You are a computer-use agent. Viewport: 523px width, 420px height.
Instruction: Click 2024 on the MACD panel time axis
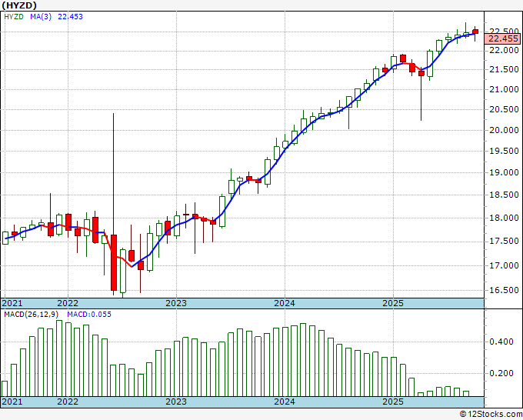[x=285, y=402]
